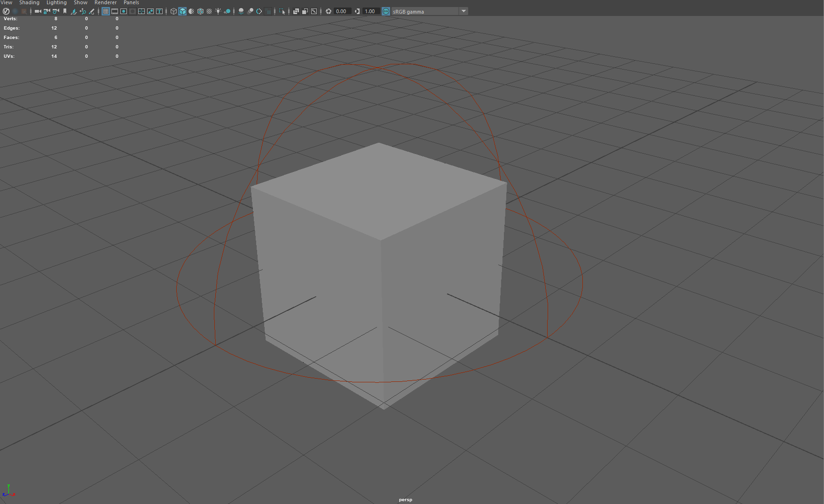This screenshot has width=824, height=504.
Task: Click the 'UVs:' heads-up label
Action: click(x=9, y=56)
